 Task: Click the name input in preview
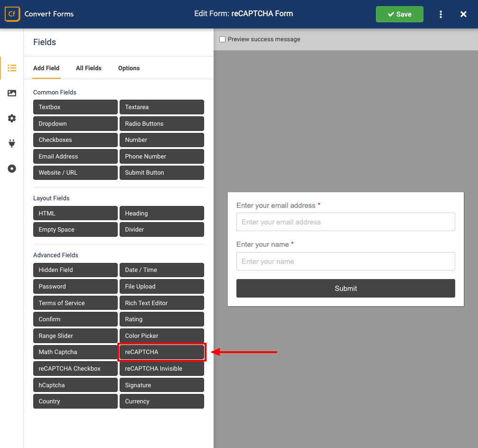click(x=346, y=261)
